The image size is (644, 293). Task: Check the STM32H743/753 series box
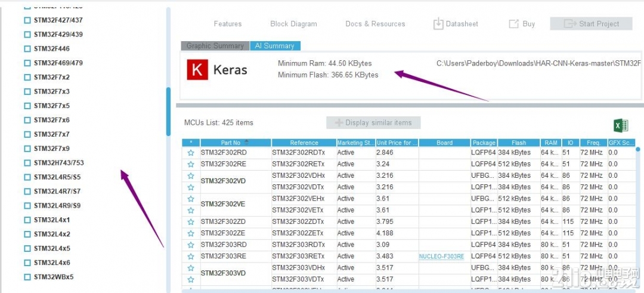pos(27,163)
